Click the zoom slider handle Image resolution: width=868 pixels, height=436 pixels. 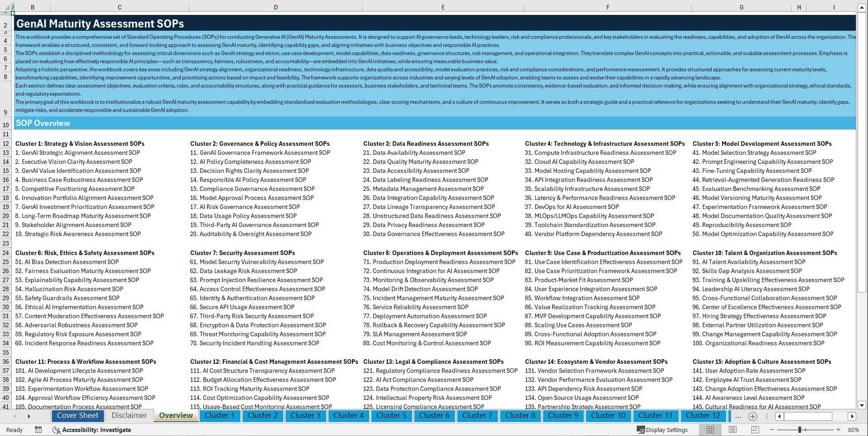[799, 430]
